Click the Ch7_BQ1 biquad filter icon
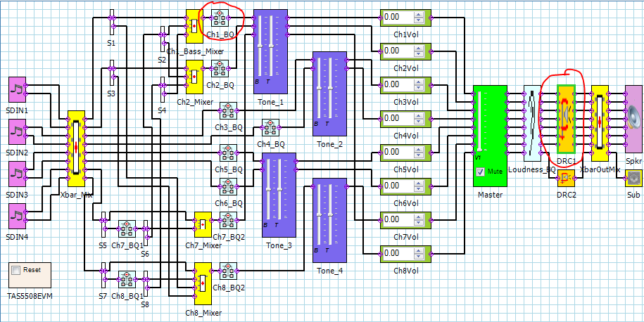The image size is (644, 322). tap(127, 229)
